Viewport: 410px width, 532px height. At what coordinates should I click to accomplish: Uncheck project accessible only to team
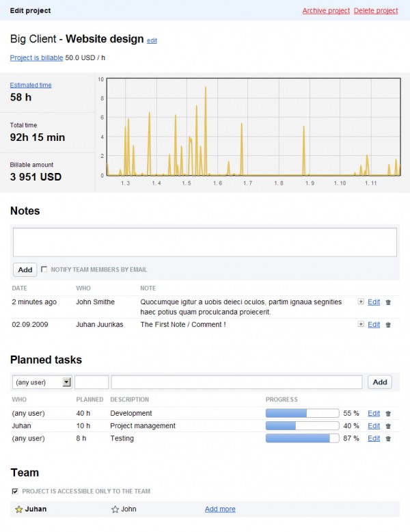(15, 491)
